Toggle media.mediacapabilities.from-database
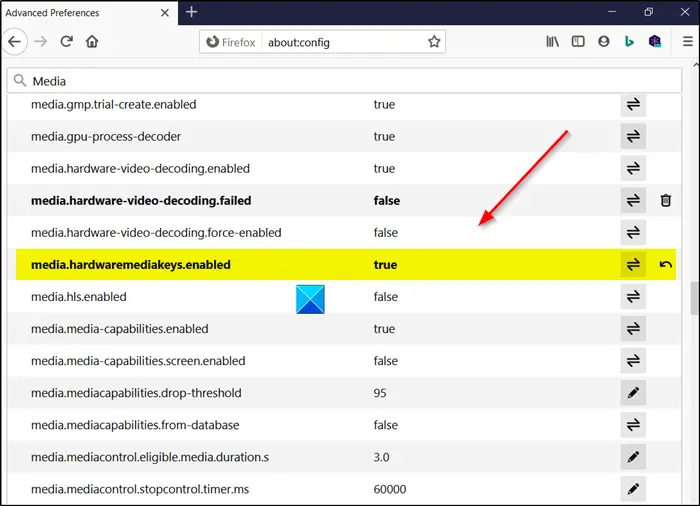700x506 pixels. point(633,425)
